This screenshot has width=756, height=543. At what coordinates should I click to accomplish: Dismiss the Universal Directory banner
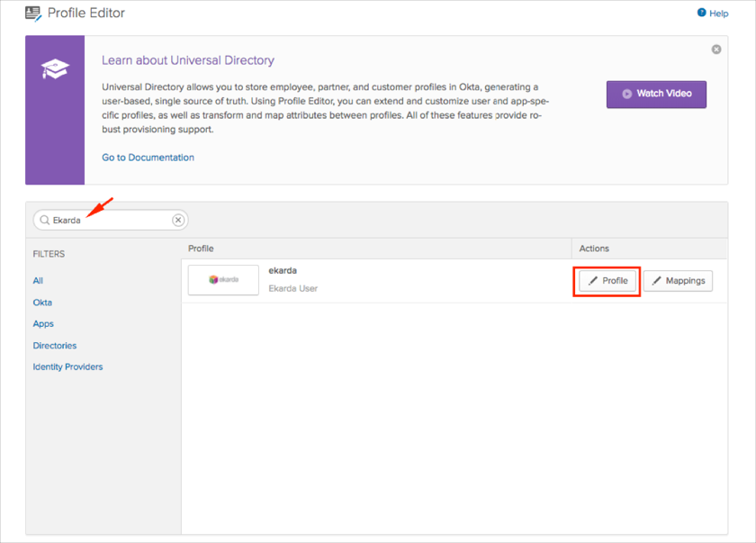(716, 50)
